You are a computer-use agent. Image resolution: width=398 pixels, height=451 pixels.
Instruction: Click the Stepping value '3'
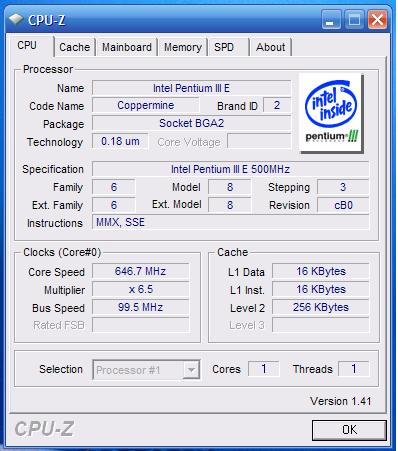coord(343,187)
